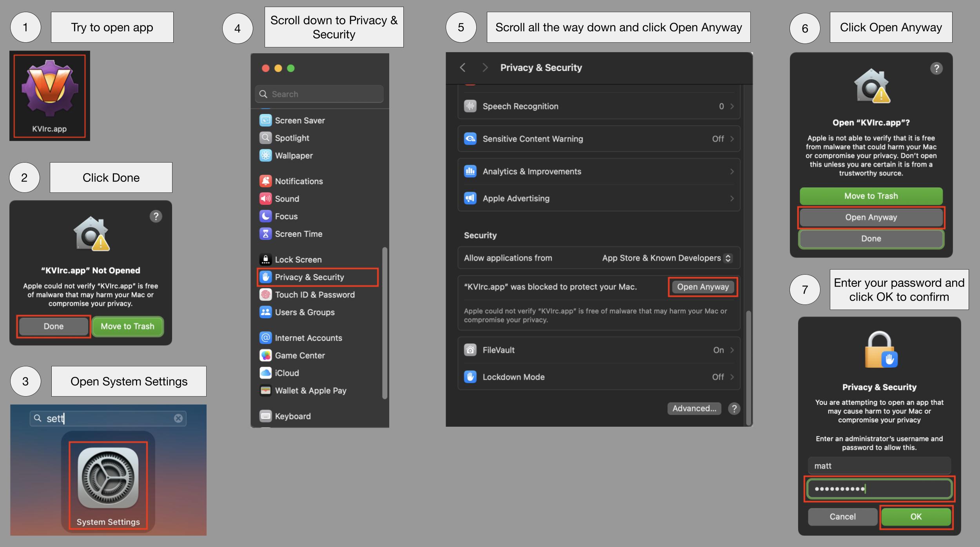This screenshot has width=980, height=547.
Task: Expand Lockdown Mode row
Action: point(599,377)
